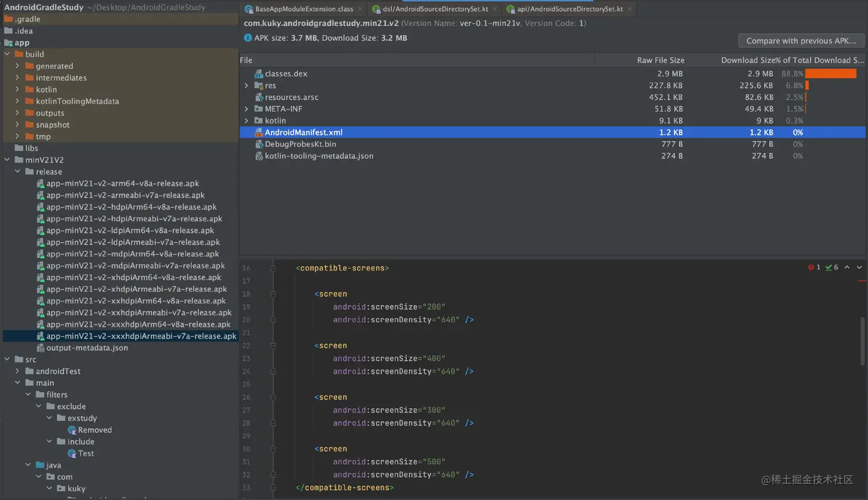The height and width of the screenshot is (500, 868).
Task: Fold the compatible-screens XML block
Action: coord(273,268)
